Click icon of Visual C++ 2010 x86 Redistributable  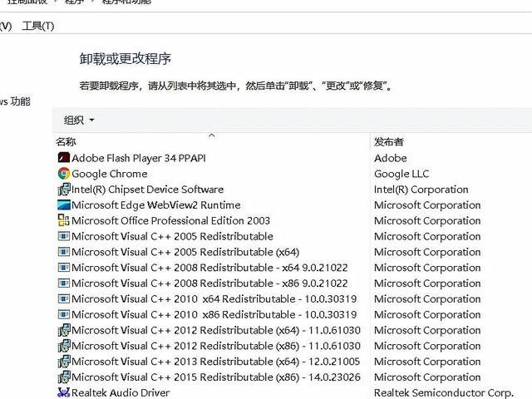coord(64,314)
